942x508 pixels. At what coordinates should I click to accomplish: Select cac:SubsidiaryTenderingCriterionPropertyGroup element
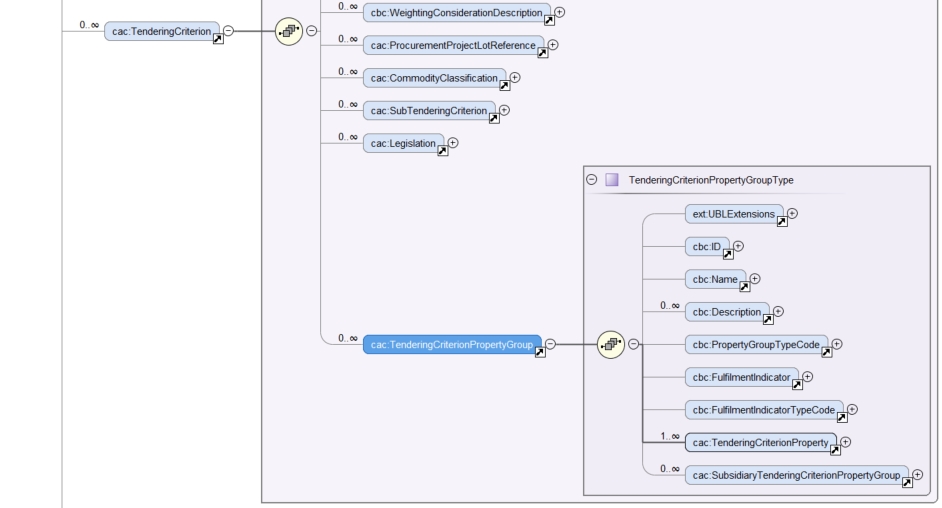pos(796,476)
